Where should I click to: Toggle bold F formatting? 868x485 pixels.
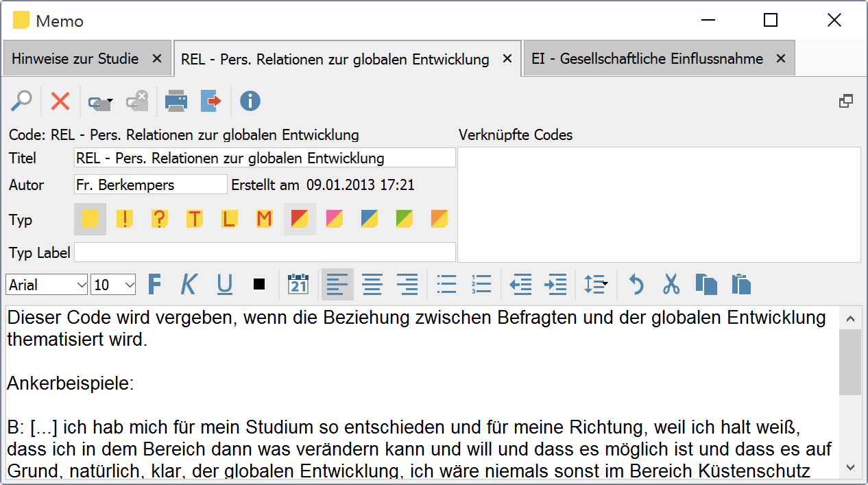pyautogui.click(x=155, y=284)
